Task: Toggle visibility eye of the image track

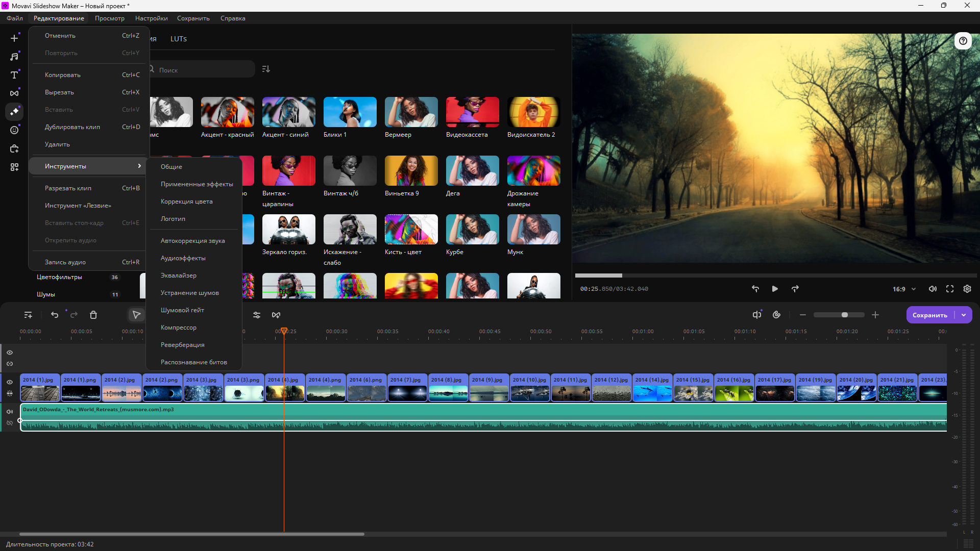Action: (x=10, y=382)
